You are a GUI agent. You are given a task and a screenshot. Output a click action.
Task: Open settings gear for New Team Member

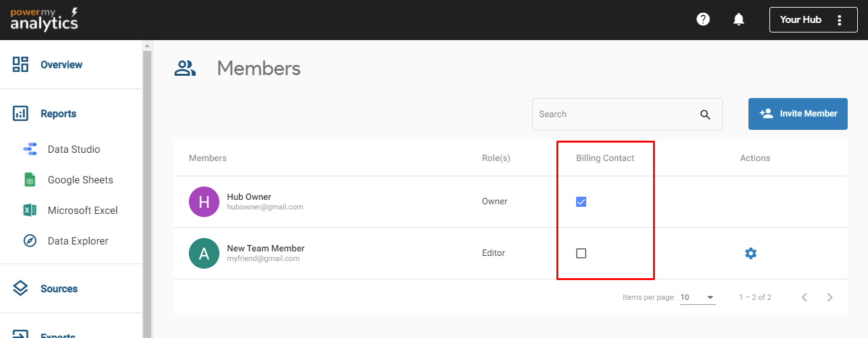coord(750,253)
